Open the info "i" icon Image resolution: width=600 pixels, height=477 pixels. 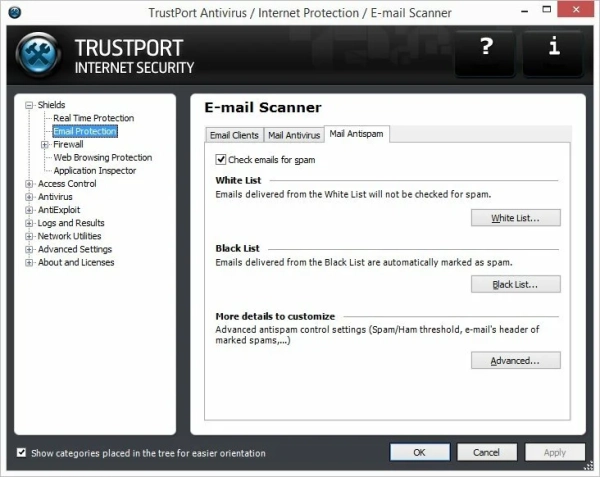(553, 53)
